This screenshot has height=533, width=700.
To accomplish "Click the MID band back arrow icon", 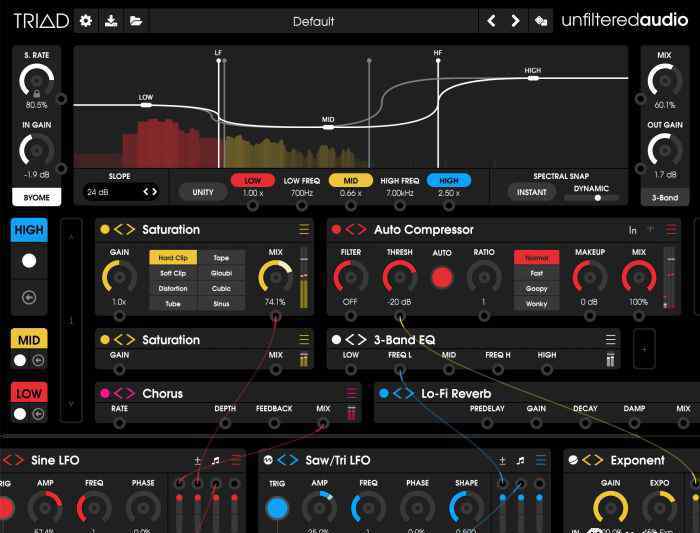I will point(39,360).
